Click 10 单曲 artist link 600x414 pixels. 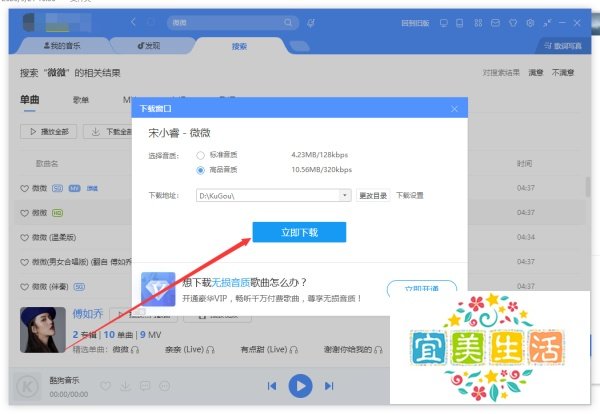[x=118, y=335]
